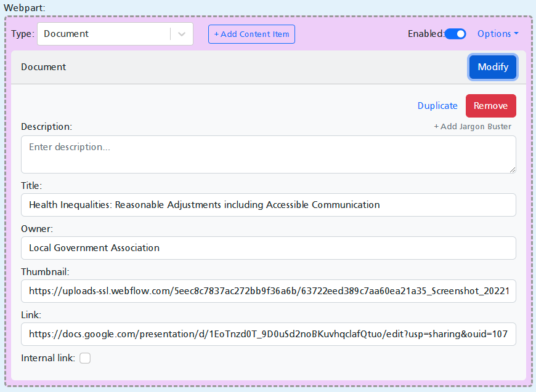Click Add Content Item
Screen dimensions: 536x392
click(x=251, y=34)
